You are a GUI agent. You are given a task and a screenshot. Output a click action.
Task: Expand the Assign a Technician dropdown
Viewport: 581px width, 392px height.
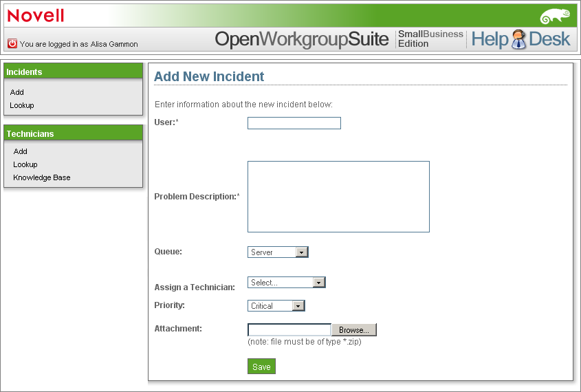click(x=287, y=283)
